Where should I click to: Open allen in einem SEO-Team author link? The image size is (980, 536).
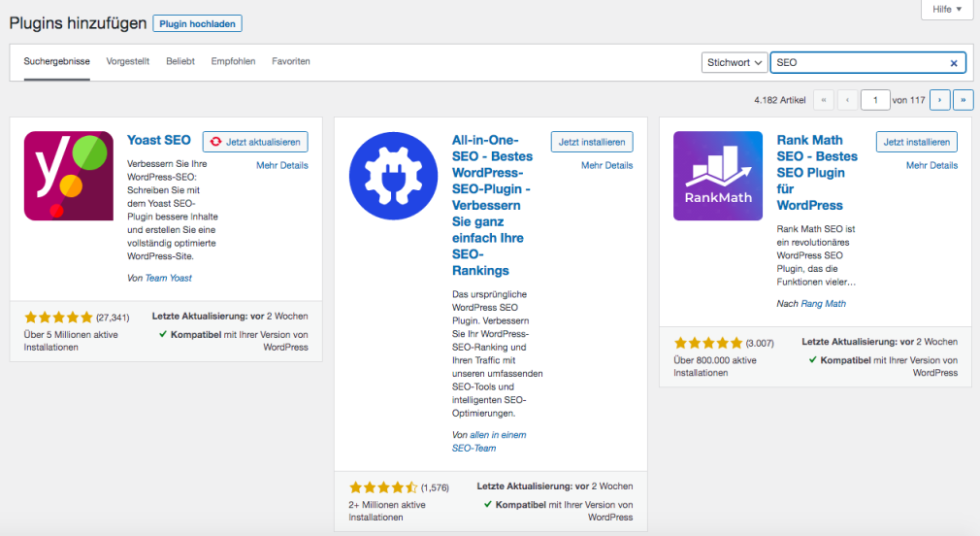tap(489, 442)
